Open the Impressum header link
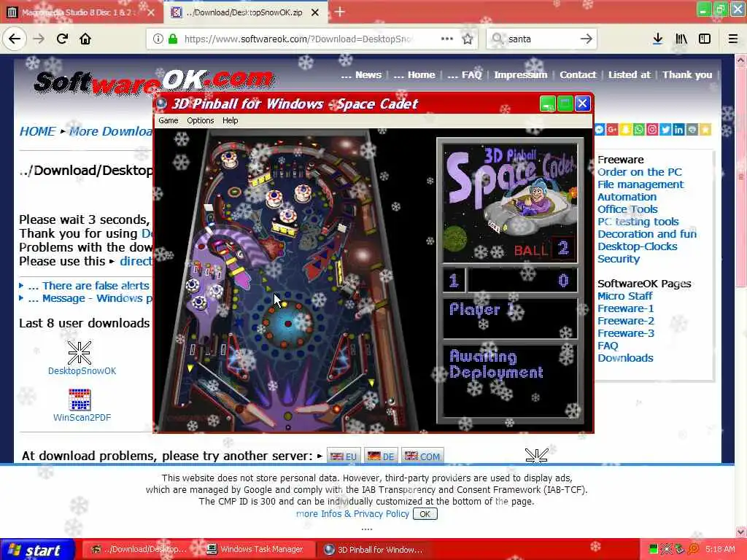This screenshot has width=747, height=560. (x=521, y=75)
